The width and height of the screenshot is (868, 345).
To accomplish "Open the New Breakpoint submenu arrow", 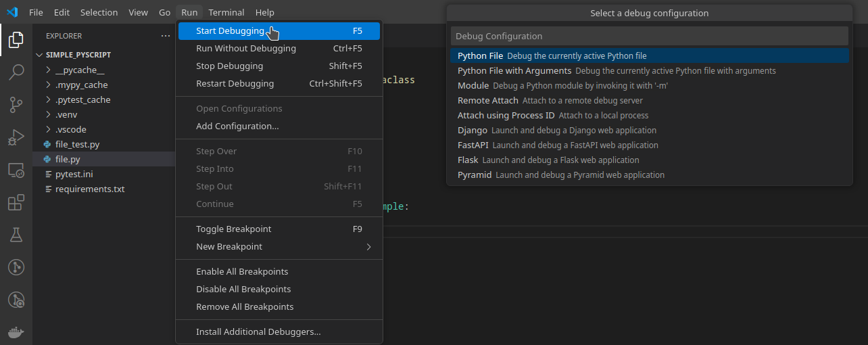I will click(368, 247).
